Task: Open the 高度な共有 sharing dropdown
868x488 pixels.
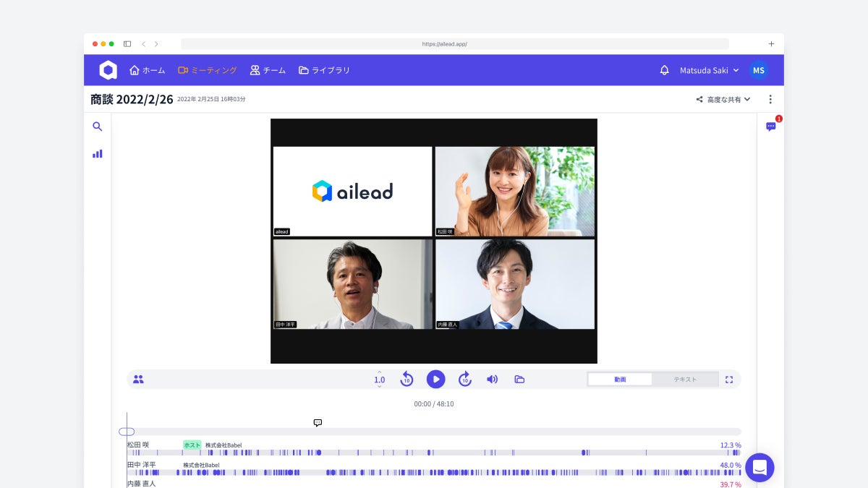Action: click(x=723, y=99)
